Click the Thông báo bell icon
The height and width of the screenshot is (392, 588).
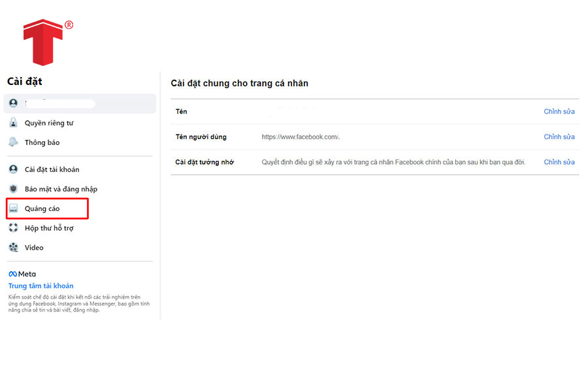(x=14, y=142)
